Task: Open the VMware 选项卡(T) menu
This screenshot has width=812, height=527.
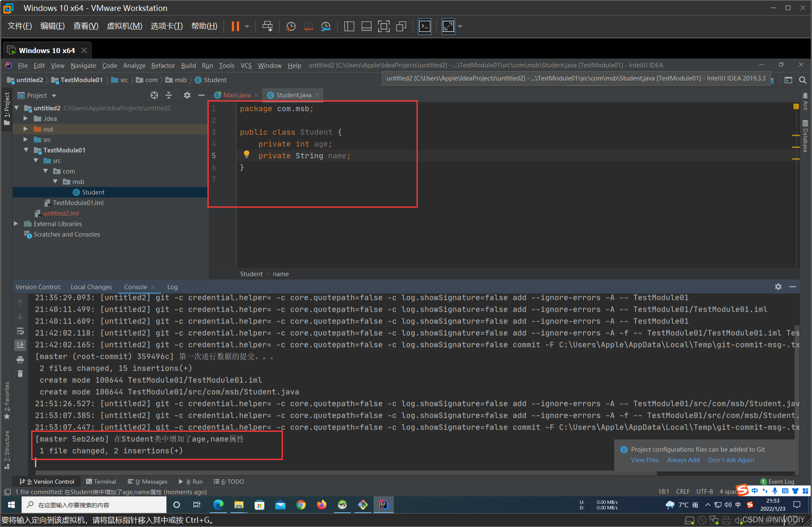Action: 167,26
